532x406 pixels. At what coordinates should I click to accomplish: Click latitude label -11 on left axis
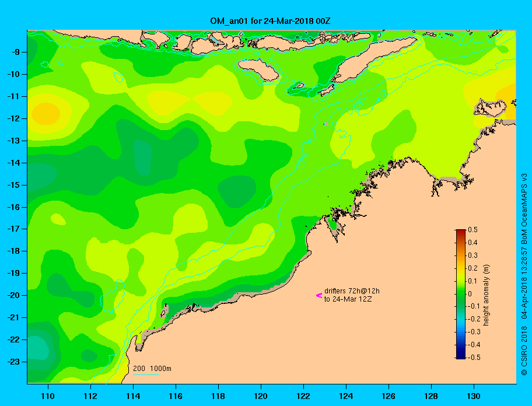13,97
